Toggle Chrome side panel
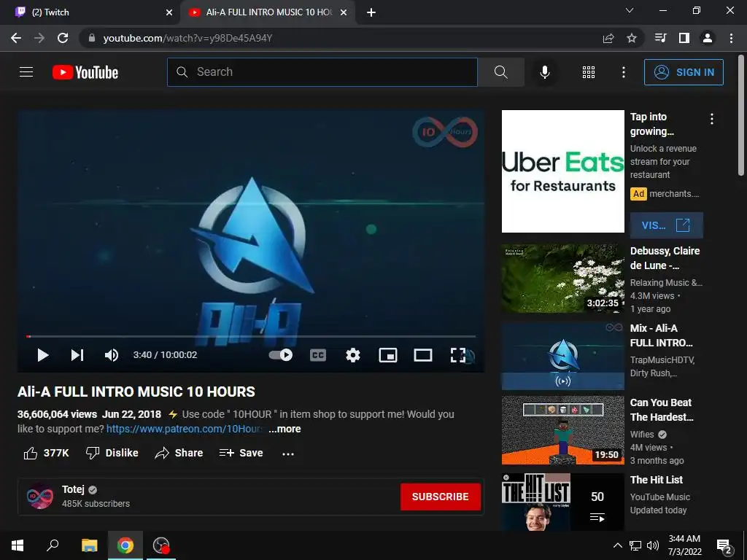Screen dimensions: 747x560 click(684, 38)
